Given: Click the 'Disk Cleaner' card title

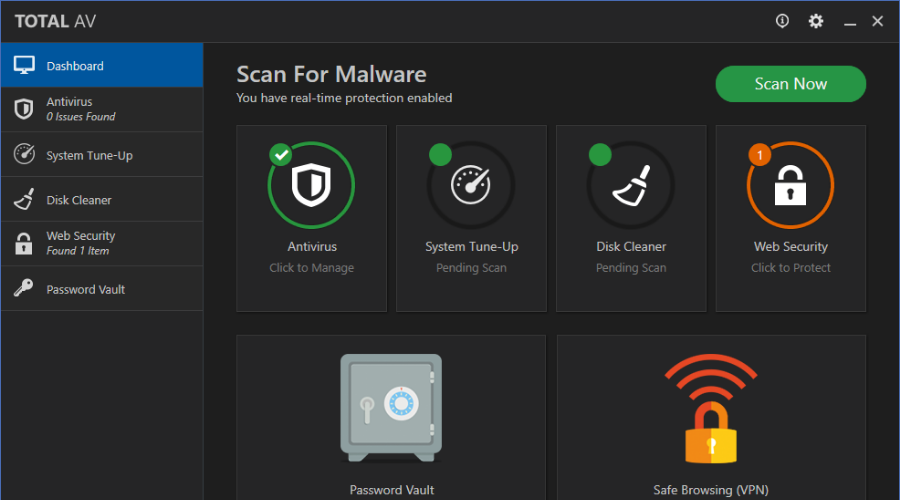Looking at the screenshot, I should point(631,246).
